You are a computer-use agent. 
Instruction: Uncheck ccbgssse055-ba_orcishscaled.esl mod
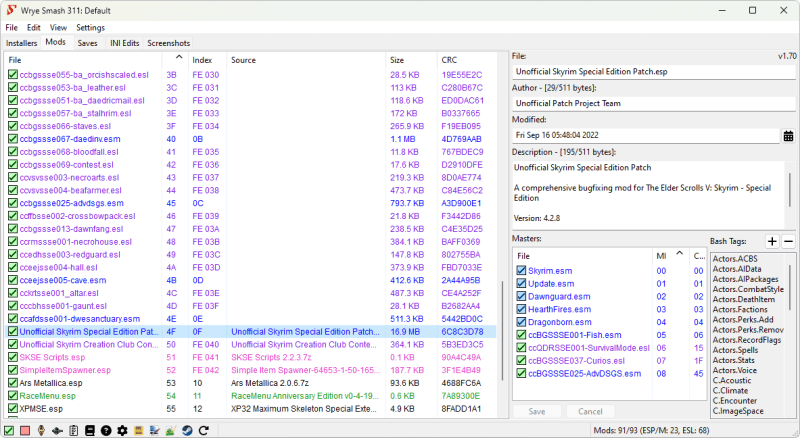(x=13, y=75)
